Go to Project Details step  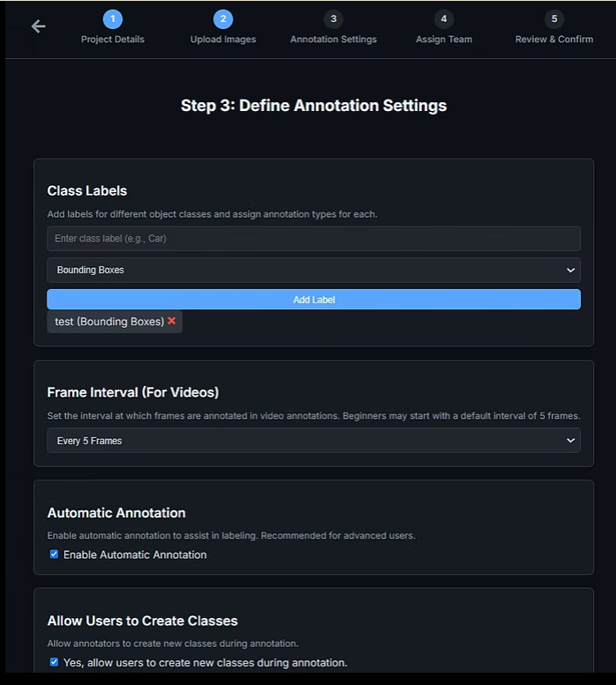click(113, 40)
